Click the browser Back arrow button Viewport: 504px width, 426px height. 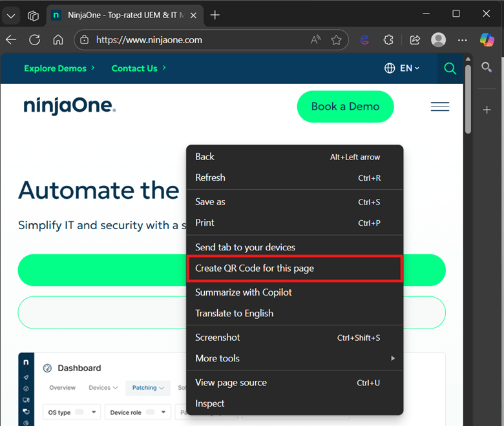click(11, 40)
